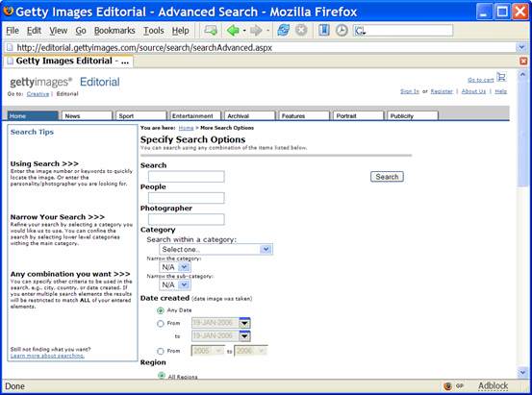Switch to the Archival tab

pos(250,115)
